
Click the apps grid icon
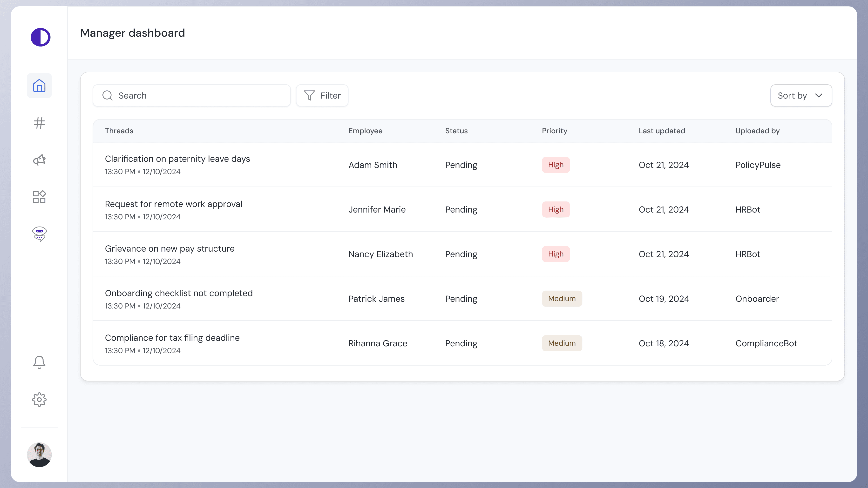pos(40,197)
